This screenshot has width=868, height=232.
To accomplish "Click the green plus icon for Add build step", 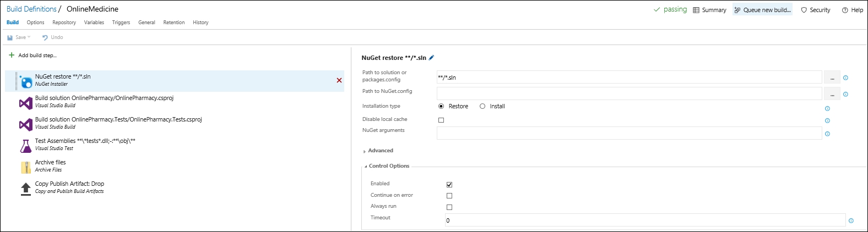I will 12,55.
